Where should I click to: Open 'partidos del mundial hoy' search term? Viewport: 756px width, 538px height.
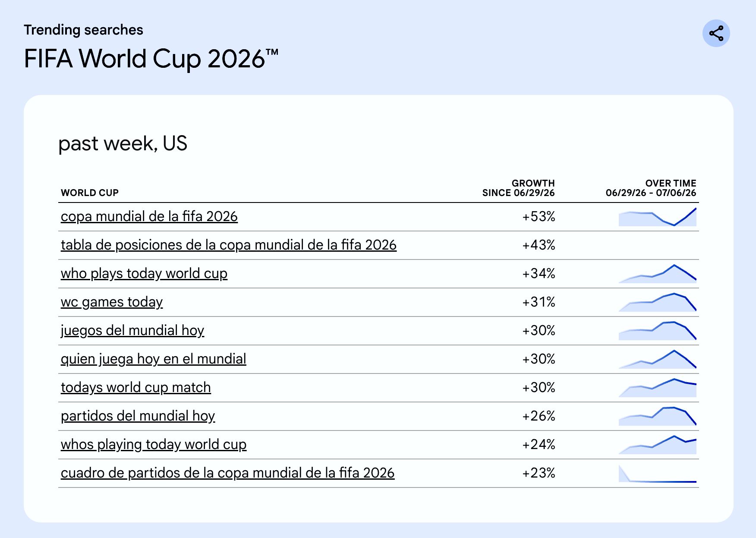click(x=138, y=416)
